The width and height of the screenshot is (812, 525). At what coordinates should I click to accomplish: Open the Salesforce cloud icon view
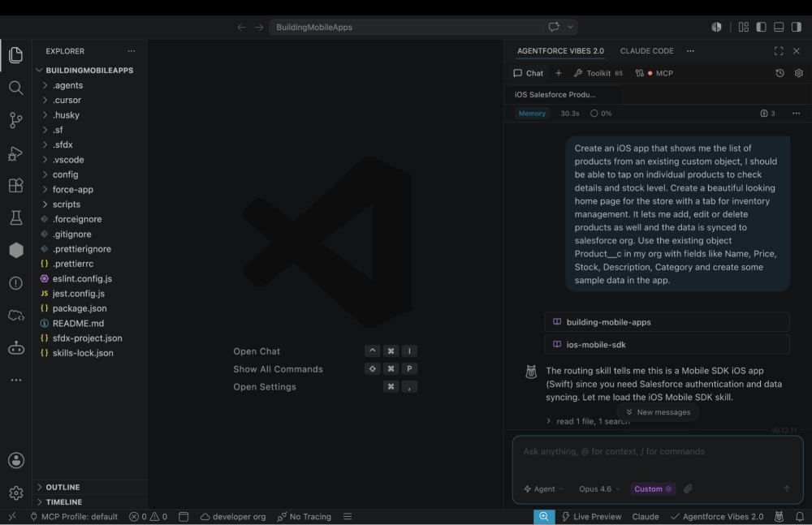pos(16,316)
